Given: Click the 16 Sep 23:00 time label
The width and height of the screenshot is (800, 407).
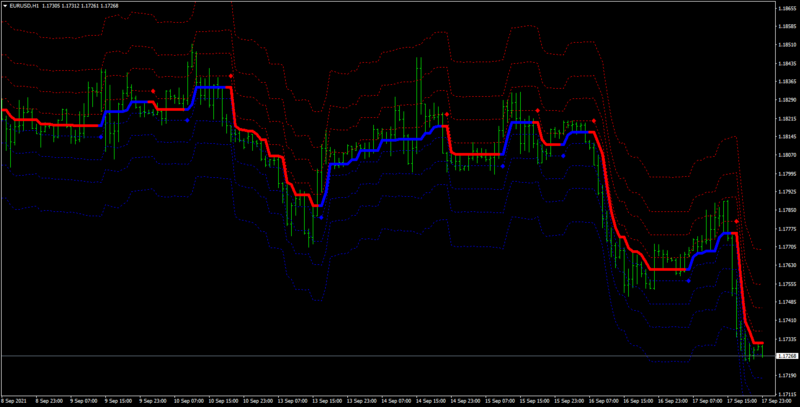Looking at the screenshot, I should (x=674, y=401).
